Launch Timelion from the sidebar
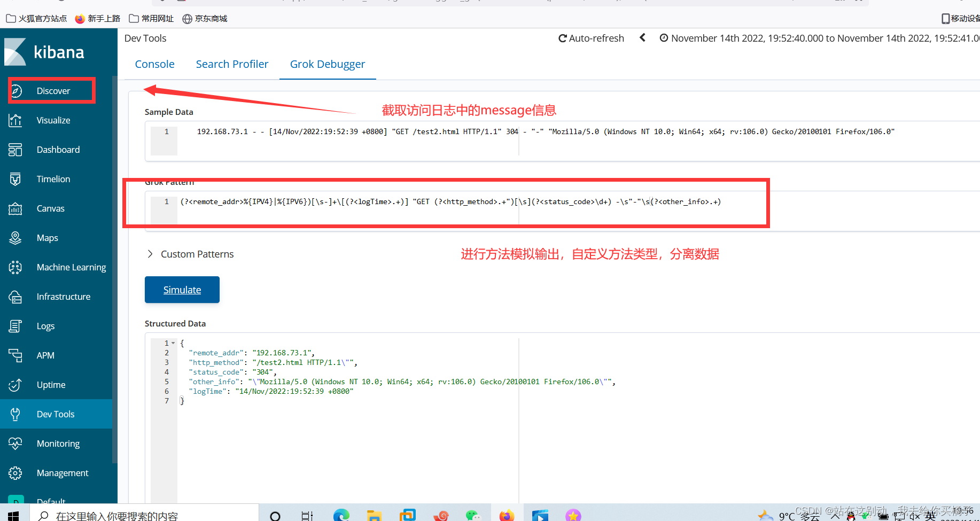 pos(53,178)
